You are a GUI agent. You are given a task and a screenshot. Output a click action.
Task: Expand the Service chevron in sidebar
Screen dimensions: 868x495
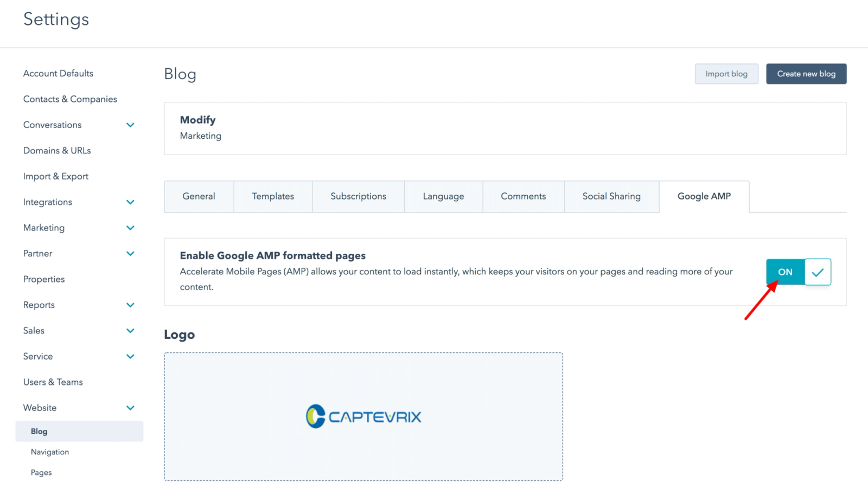130,356
